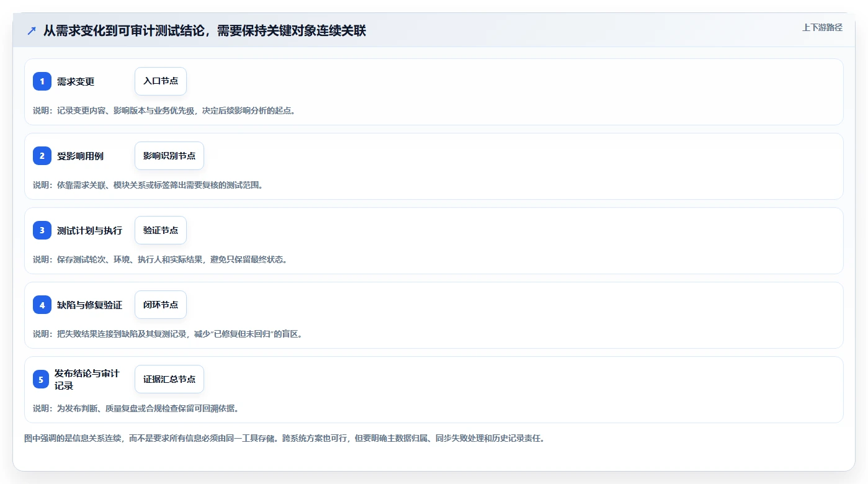Click the step title 测试计划与执行
868x484 pixels.
coord(89,230)
